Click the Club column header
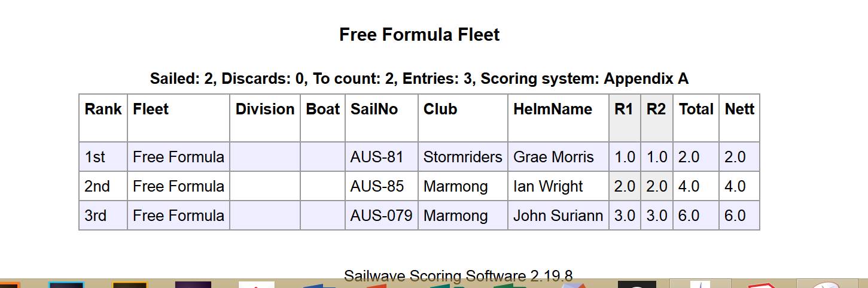 pyautogui.click(x=440, y=110)
